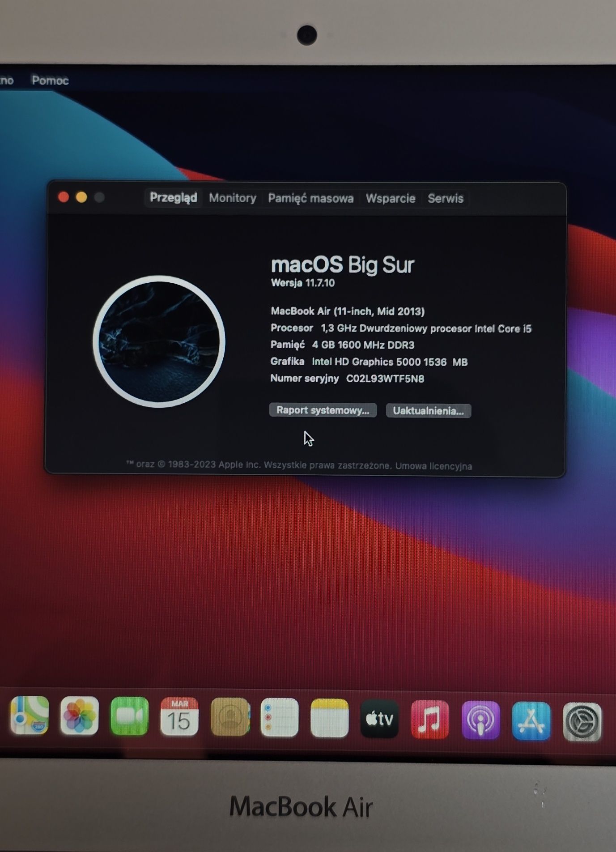Open the Umowa licencyjna link
Screen dimensions: 616x852
(x=433, y=466)
